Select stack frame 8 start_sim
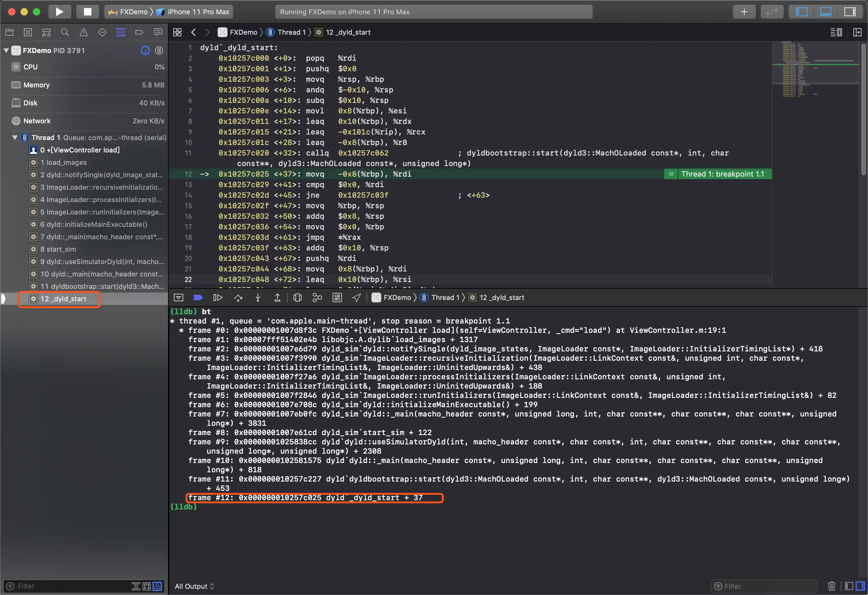 tap(58, 249)
